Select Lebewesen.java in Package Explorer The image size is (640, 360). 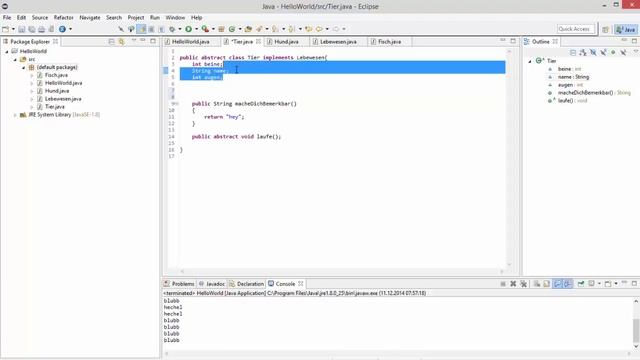coord(63,99)
